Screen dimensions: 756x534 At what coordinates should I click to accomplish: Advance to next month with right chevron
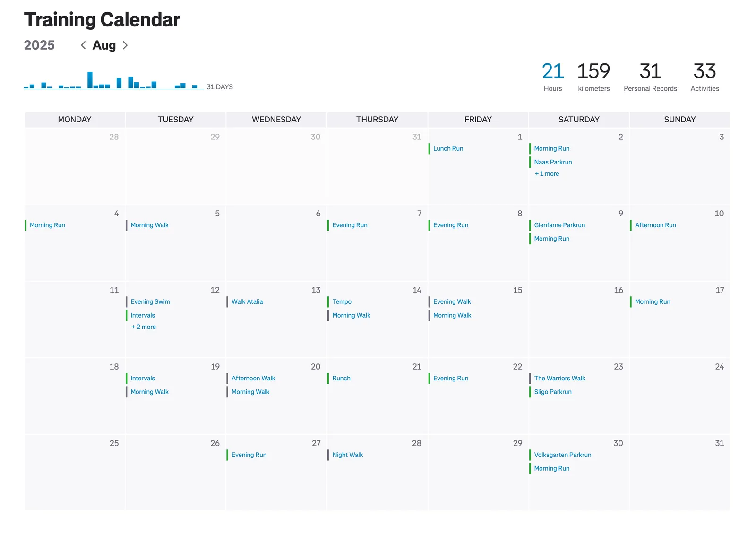click(125, 45)
